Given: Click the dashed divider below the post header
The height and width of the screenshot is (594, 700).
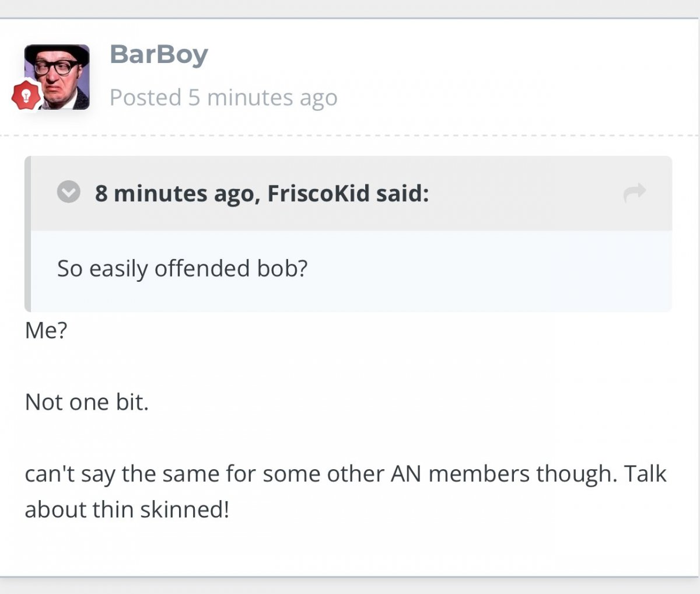Looking at the screenshot, I should [350, 135].
